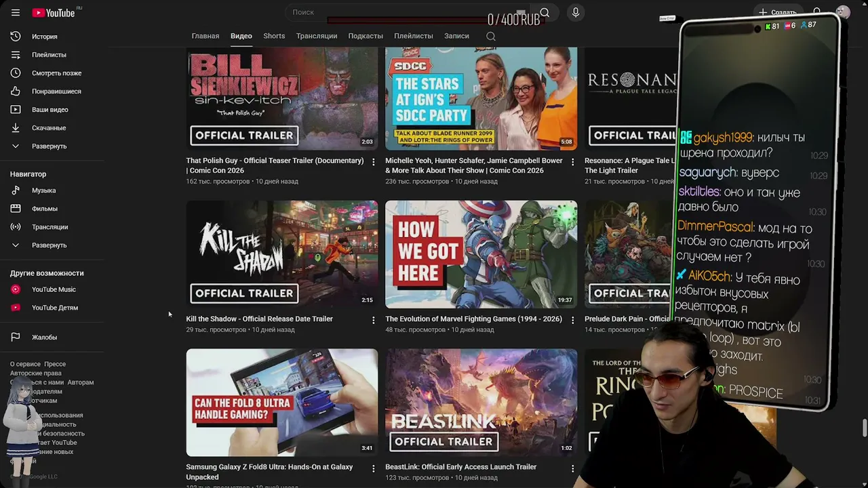Open the channel Плейлисты tab
The width and height of the screenshot is (868, 488).
(414, 36)
